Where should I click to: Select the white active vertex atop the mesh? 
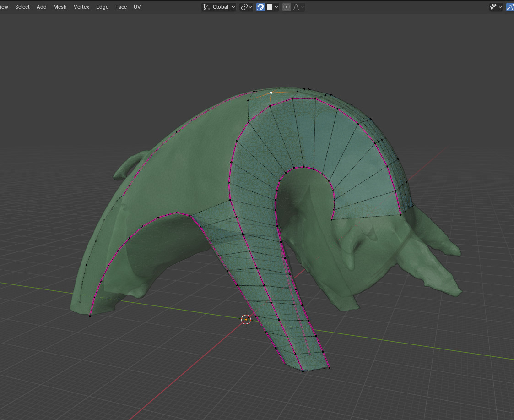pyautogui.click(x=271, y=93)
